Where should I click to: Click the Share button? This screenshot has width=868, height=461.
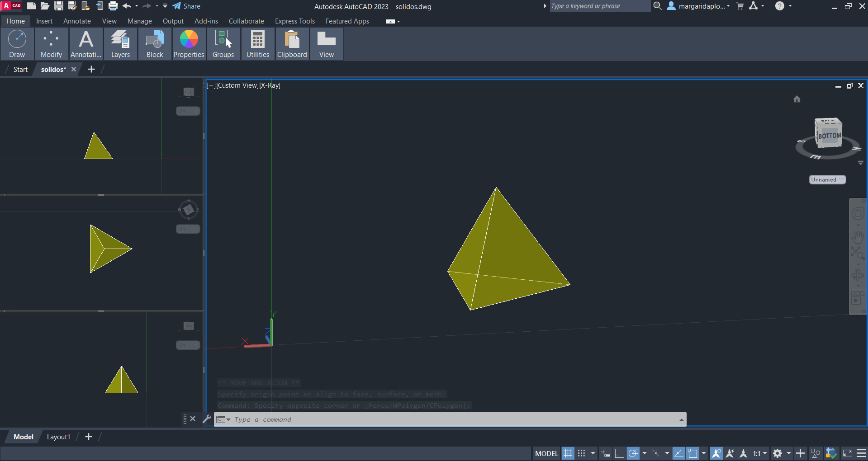tap(186, 6)
